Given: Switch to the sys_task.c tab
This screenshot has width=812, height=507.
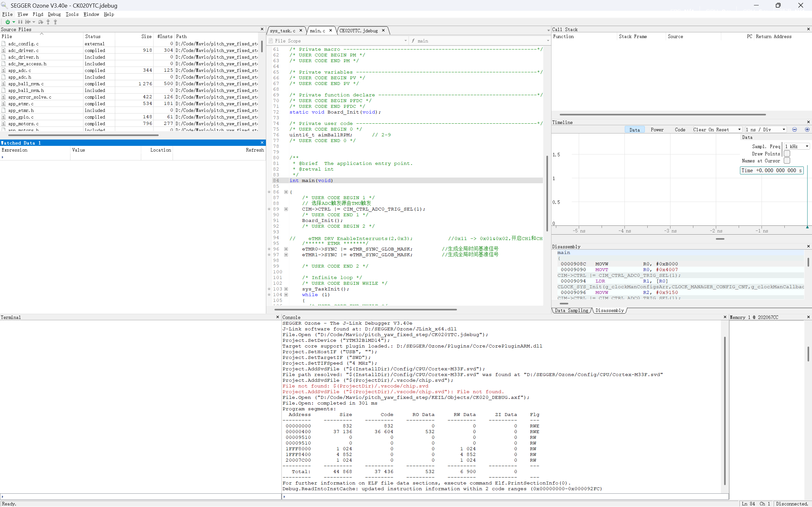Looking at the screenshot, I should (282, 31).
